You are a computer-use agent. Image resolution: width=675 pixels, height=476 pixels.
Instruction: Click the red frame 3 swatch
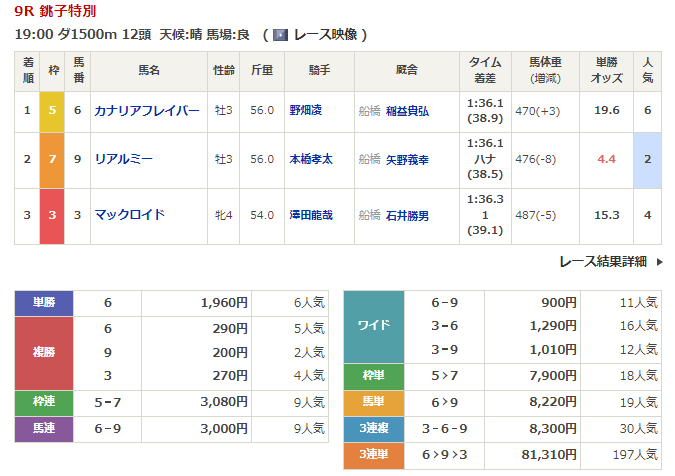tap(52, 215)
